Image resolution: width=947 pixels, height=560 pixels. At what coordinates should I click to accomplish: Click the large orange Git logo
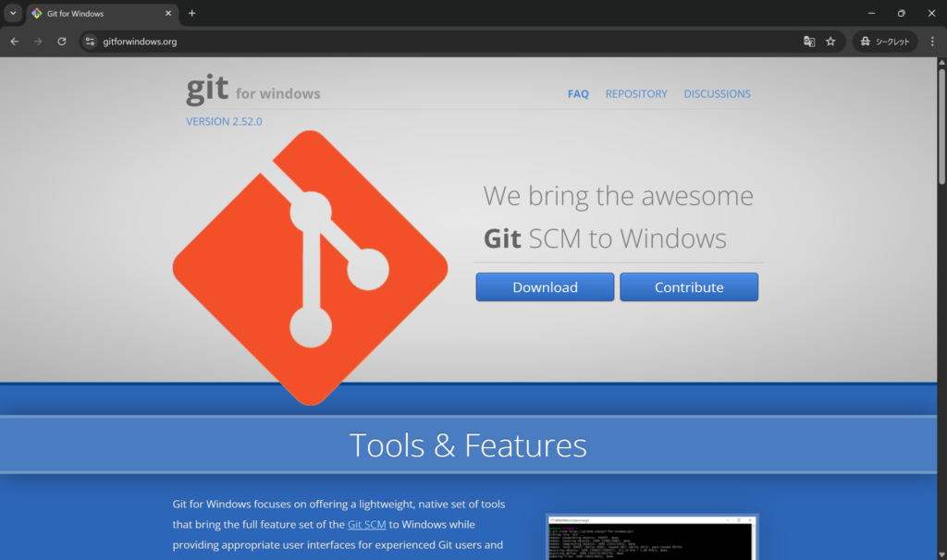tap(310, 267)
